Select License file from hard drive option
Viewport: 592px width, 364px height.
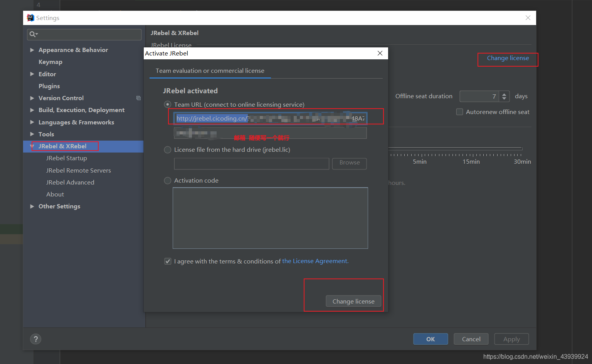(x=168, y=149)
